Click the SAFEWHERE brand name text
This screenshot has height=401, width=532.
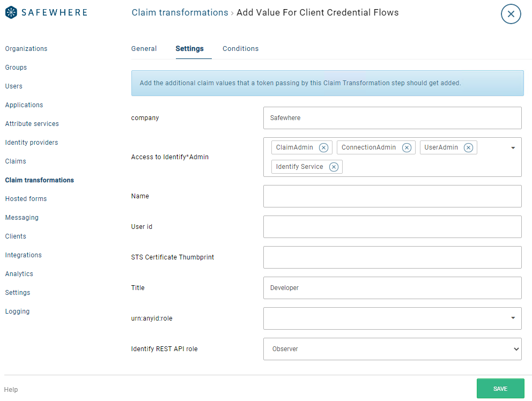click(54, 12)
